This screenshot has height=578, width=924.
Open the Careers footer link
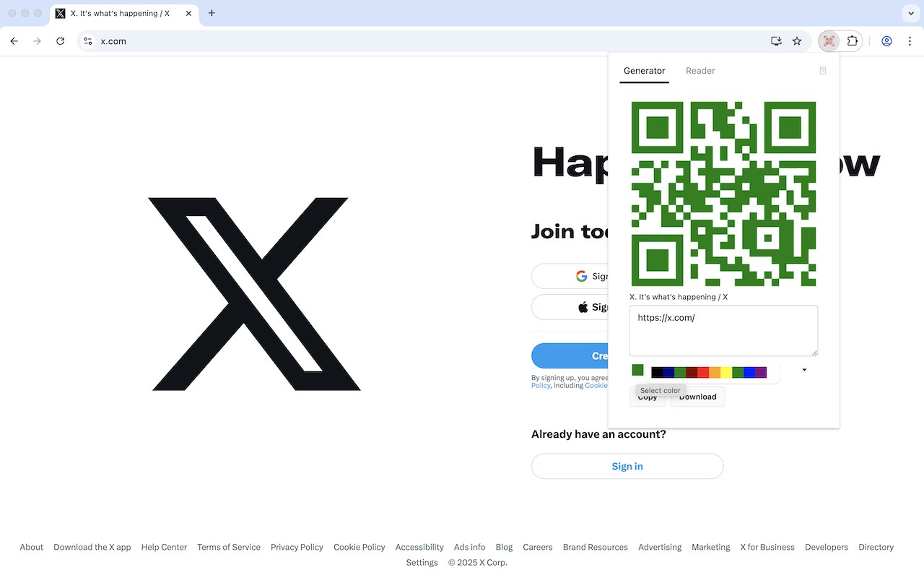538,547
